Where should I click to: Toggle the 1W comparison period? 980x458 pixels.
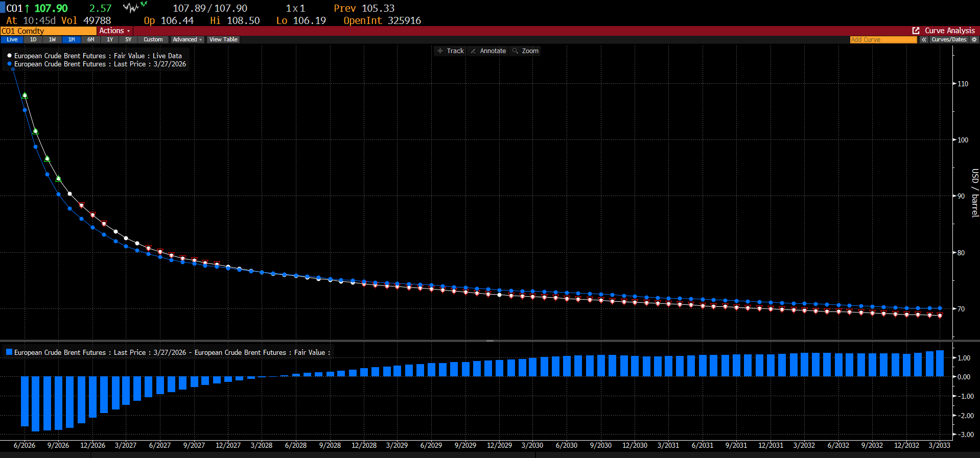(52, 39)
